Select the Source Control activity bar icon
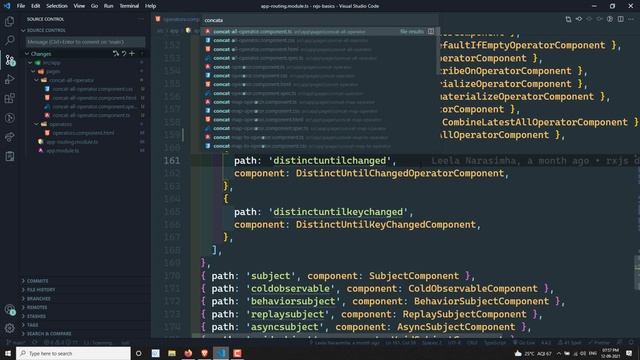 click(10, 60)
